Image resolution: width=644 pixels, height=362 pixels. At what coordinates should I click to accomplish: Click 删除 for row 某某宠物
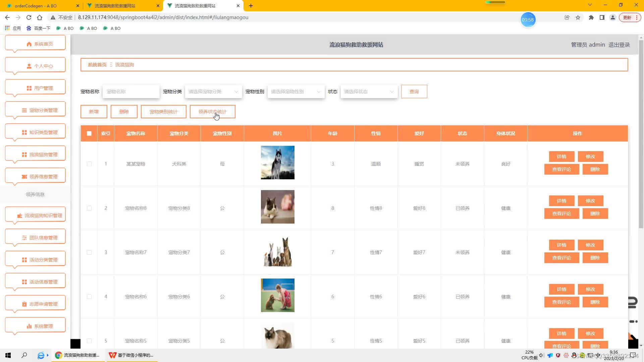[x=595, y=169]
